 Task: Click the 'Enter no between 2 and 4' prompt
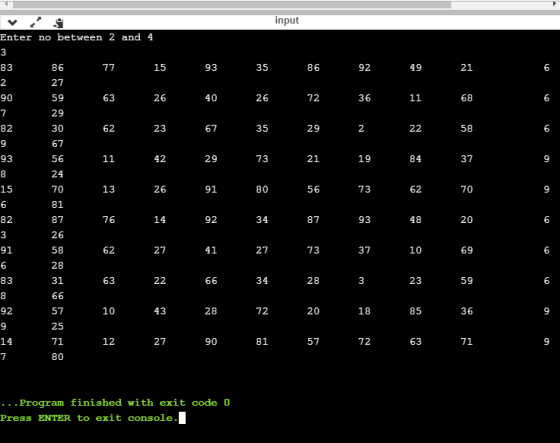pos(76,38)
